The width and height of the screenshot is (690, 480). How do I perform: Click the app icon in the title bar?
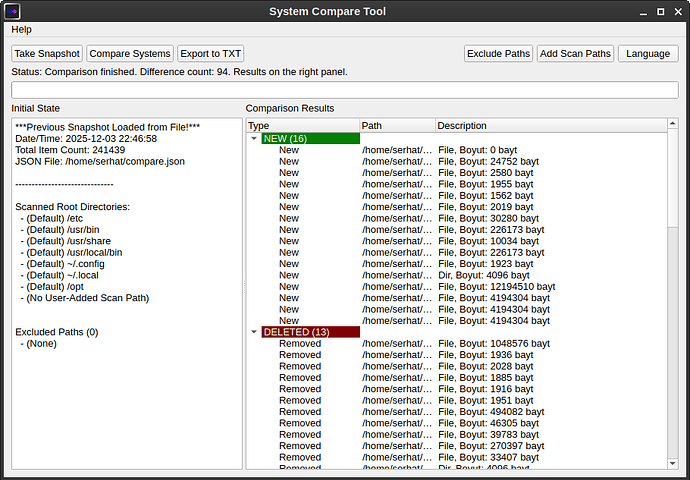tap(14, 11)
